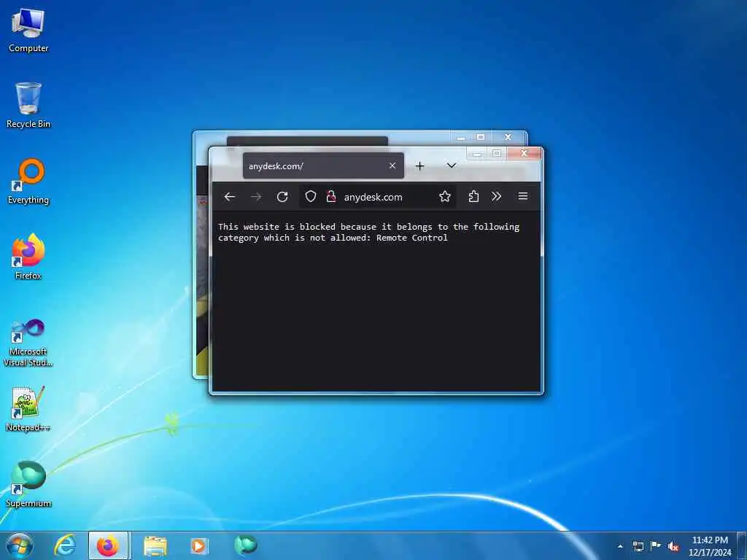Open the Windows Start menu orb
Image resolution: width=747 pixels, height=560 pixels.
click(x=20, y=545)
